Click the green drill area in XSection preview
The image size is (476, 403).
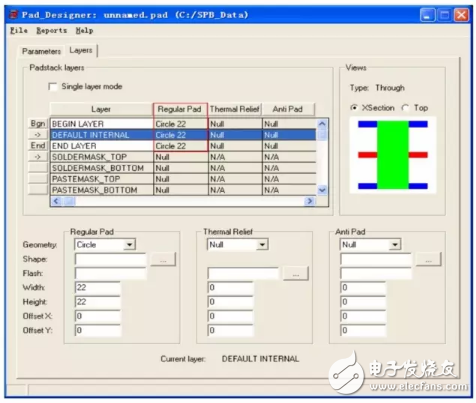393,155
